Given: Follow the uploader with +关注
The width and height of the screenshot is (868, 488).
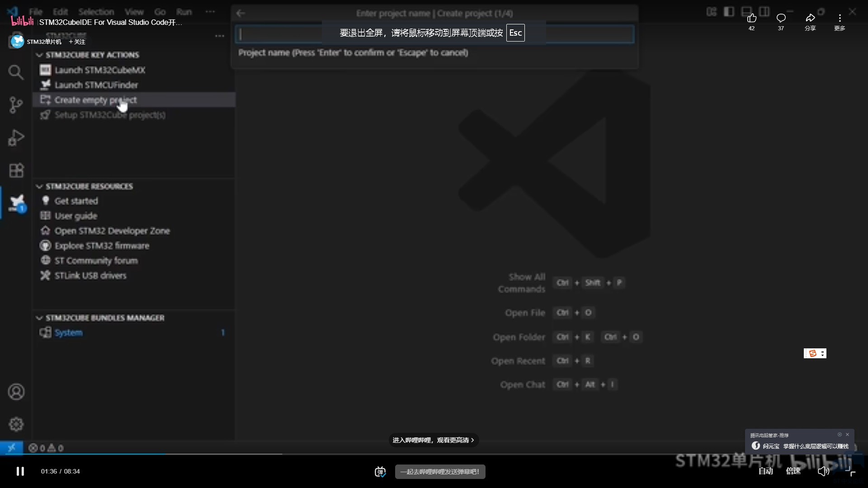Looking at the screenshot, I should tap(77, 42).
